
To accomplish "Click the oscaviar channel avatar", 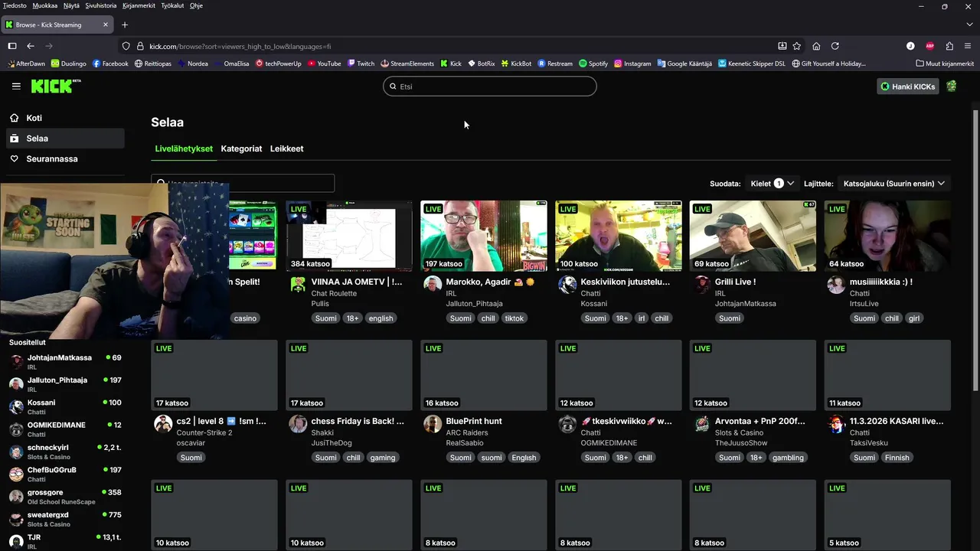I will tap(163, 424).
